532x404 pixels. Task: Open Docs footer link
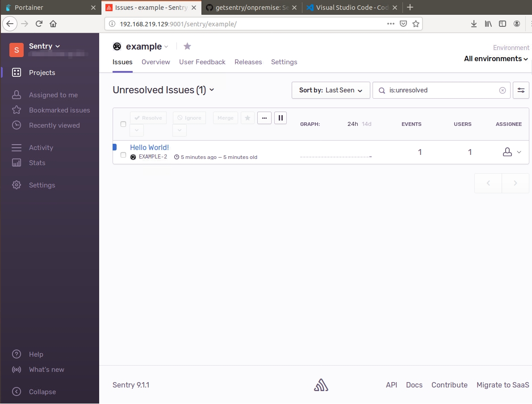414,385
